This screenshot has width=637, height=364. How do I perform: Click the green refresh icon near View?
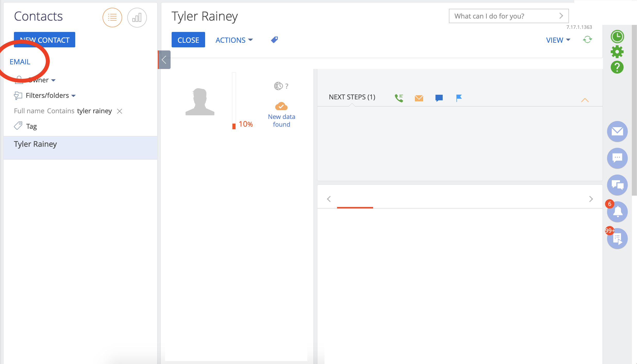tap(588, 40)
